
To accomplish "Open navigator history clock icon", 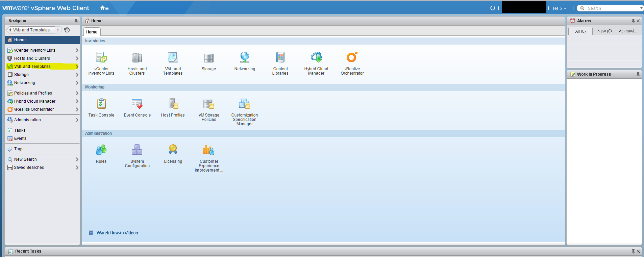I will [67, 30].
